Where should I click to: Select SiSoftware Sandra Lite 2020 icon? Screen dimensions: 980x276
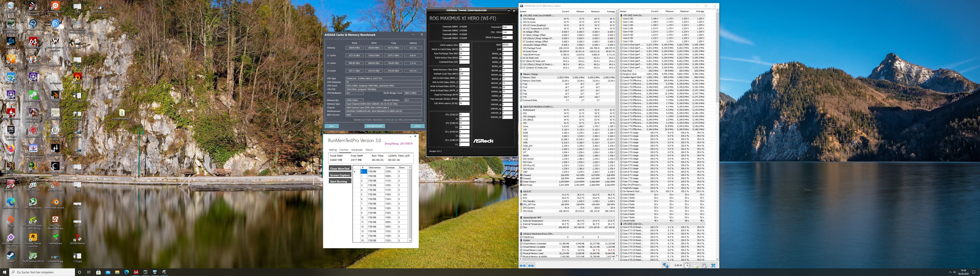[11, 240]
